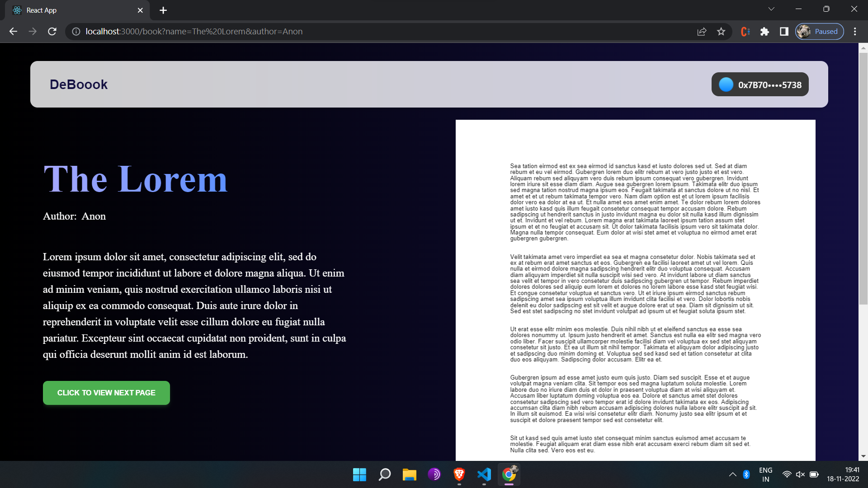The width and height of the screenshot is (868, 488).
Task: Show hidden system tray icons
Action: tap(732, 474)
